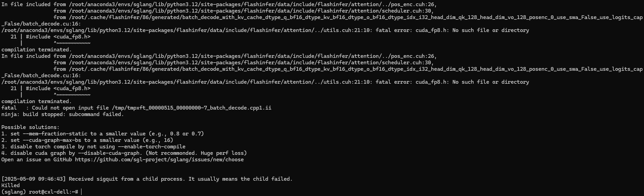Click the tmpxft batch_decode.cpp1.ii file path
Image resolution: width=644 pixels, height=196 pixels.
point(192,108)
